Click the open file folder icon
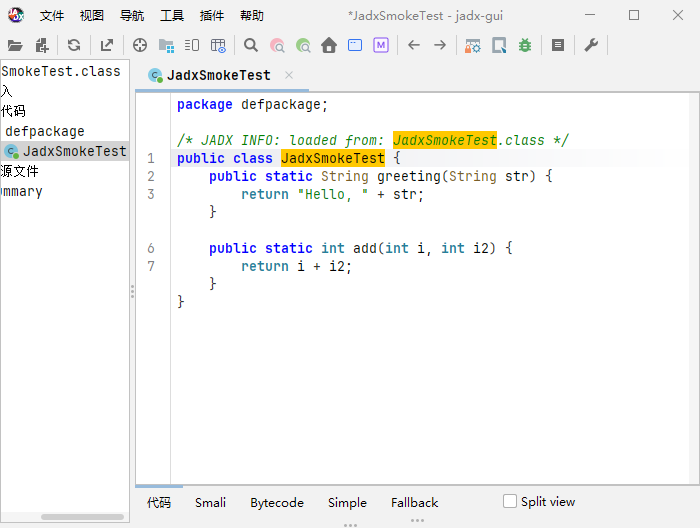This screenshot has width=700, height=528. (15, 46)
